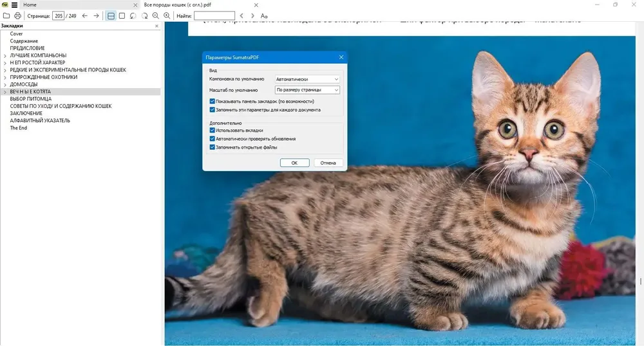This screenshot has height=346, width=644.
Task: Select continuous fit width layout icon
Action: coord(111,15)
